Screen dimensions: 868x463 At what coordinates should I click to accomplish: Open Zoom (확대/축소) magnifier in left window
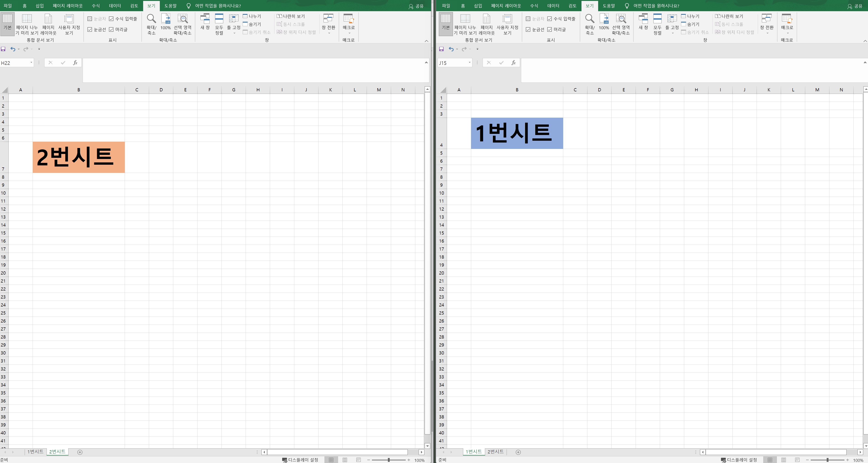tap(151, 19)
